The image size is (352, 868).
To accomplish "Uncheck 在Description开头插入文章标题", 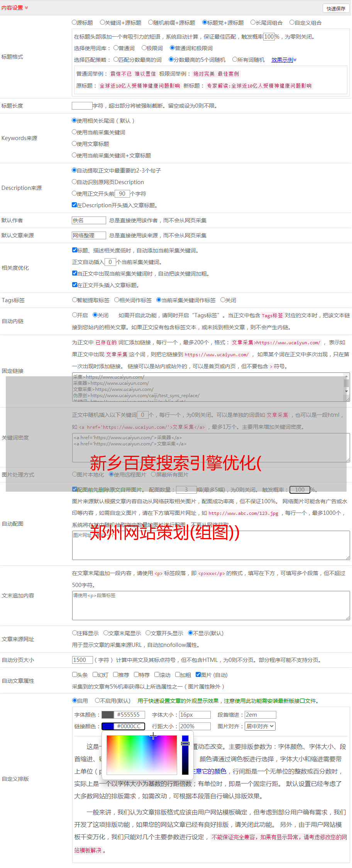I will 74,205.
